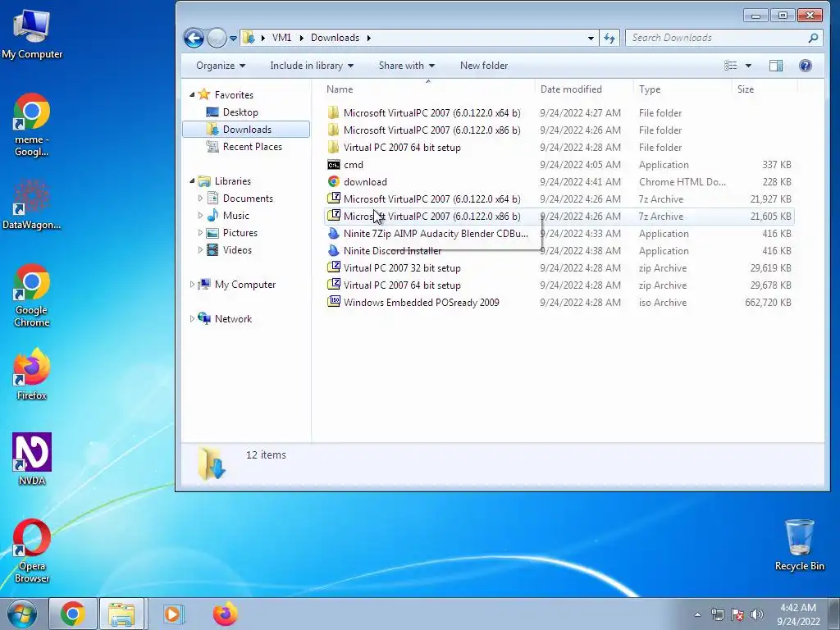Create a New folder from the toolbar
The image size is (840, 630).
(484, 66)
